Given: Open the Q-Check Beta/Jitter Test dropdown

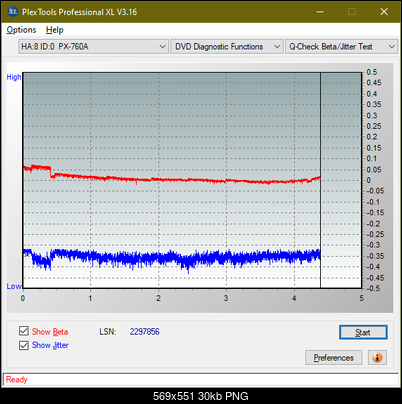Looking at the screenshot, I should pos(341,47).
